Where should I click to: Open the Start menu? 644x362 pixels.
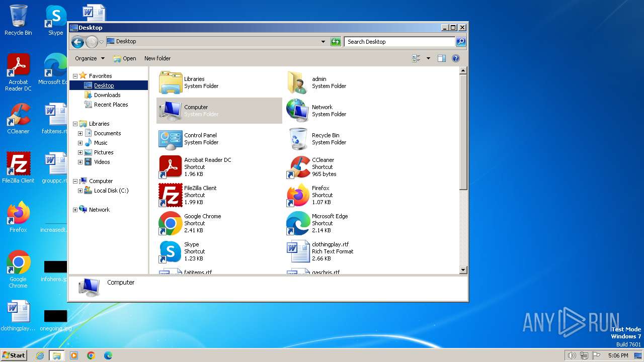pos(14,355)
